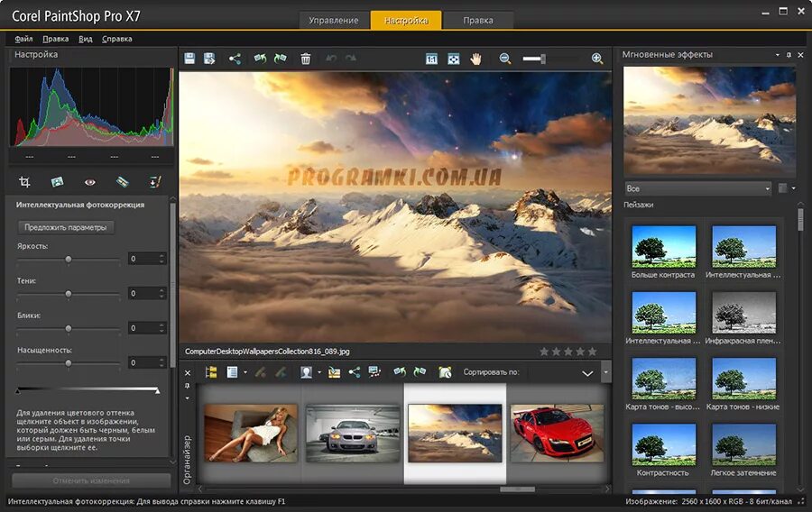Rotate image left from top toolbar
This screenshot has width=812, height=512.
click(260, 59)
